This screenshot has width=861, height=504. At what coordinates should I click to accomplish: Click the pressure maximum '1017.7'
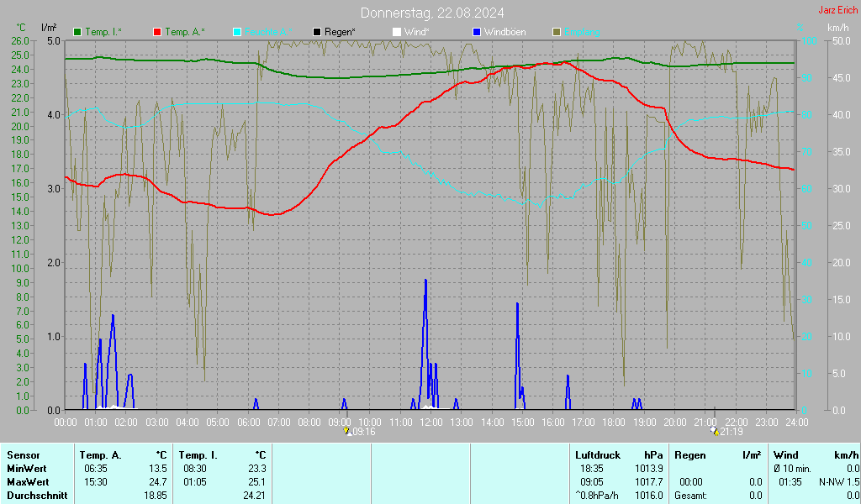tap(649, 482)
